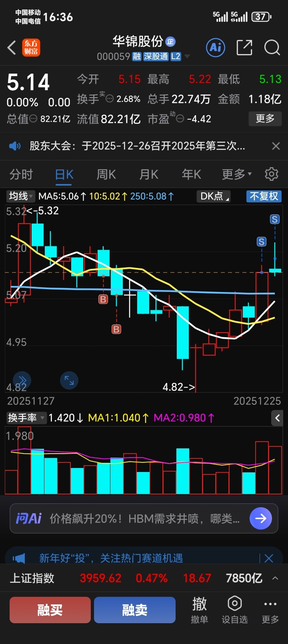
Task: Go back with the left arrow
Action: click(x=12, y=48)
